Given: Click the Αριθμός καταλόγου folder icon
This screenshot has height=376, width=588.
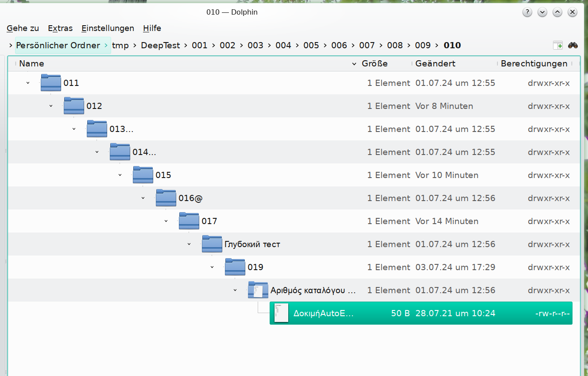Looking at the screenshot, I should (x=258, y=290).
